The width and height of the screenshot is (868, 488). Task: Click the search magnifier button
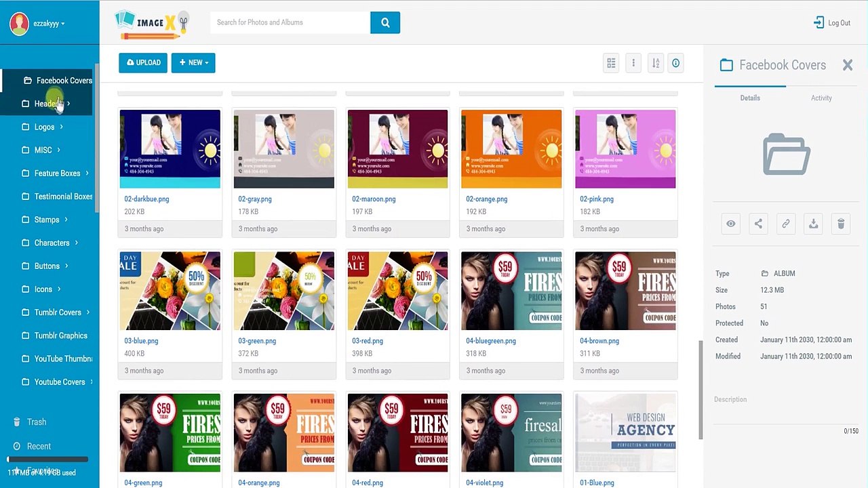click(385, 22)
